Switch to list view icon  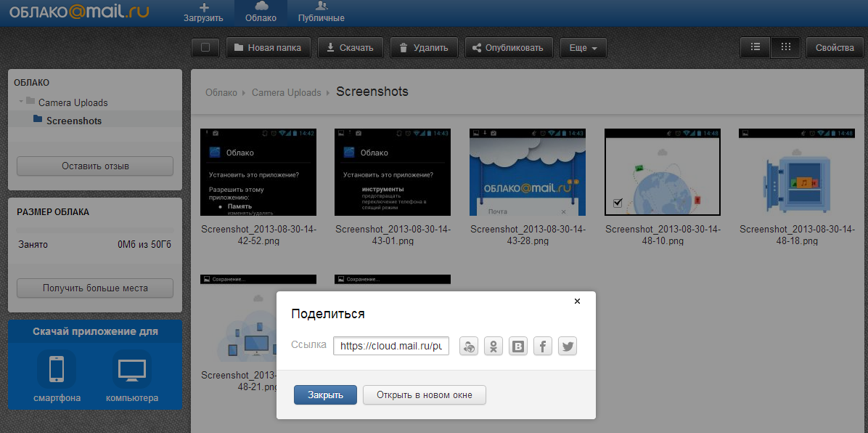pyautogui.click(x=755, y=47)
